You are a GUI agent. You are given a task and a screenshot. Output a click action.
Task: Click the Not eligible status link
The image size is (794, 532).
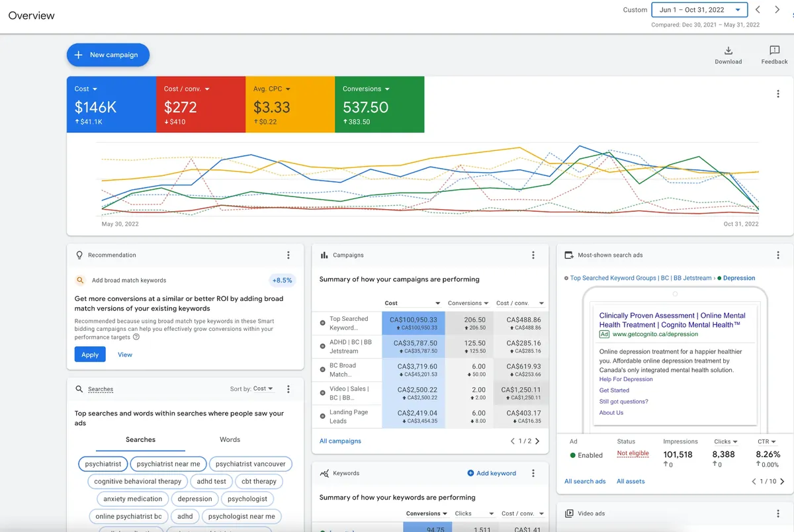(633, 453)
